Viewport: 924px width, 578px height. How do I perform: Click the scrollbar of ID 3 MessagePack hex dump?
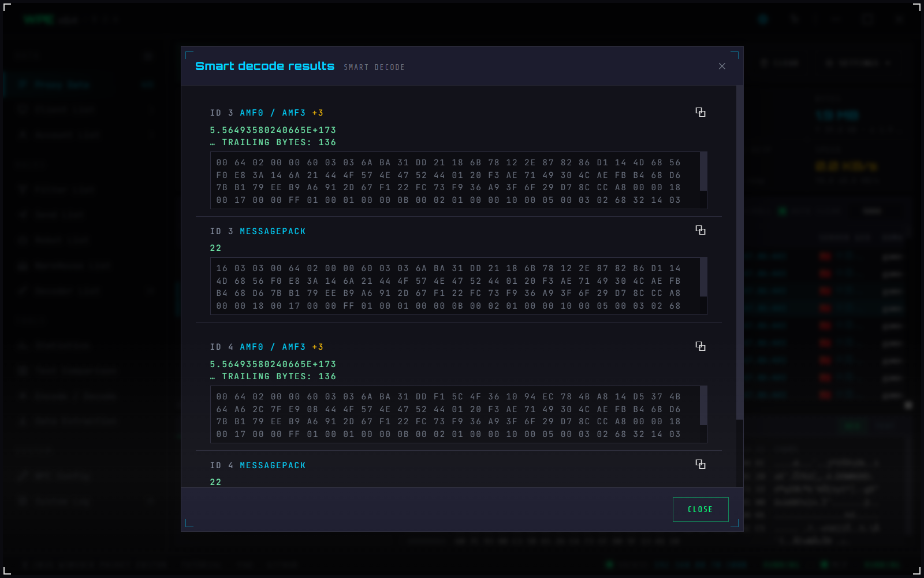pos(703,277)
